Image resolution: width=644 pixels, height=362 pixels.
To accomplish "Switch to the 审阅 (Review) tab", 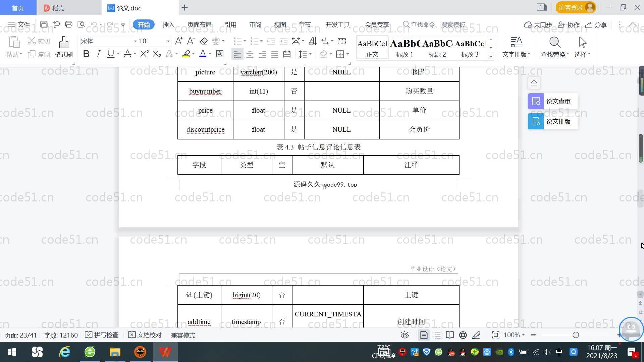I will (255, 24).
